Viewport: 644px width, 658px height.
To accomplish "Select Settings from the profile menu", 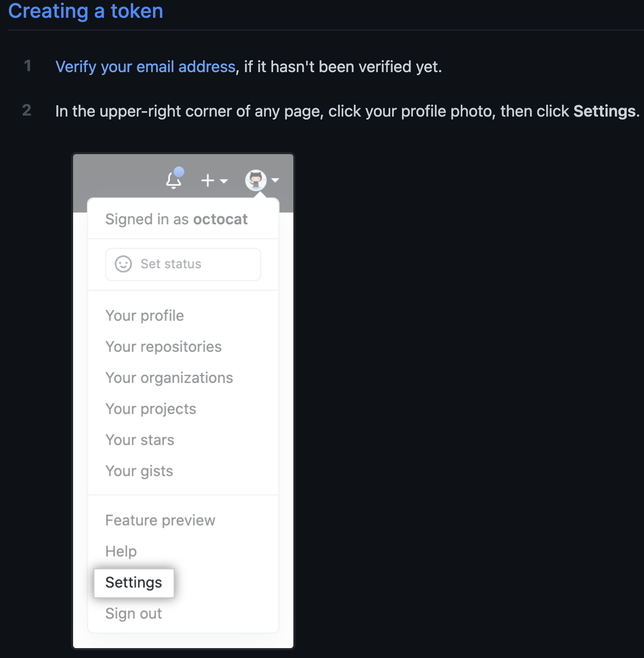I will (x=133, y=582).
